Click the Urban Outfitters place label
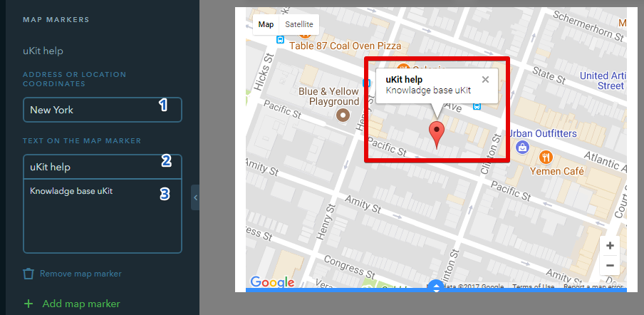Viewport: 644px width, 315px height. (543, 133)
